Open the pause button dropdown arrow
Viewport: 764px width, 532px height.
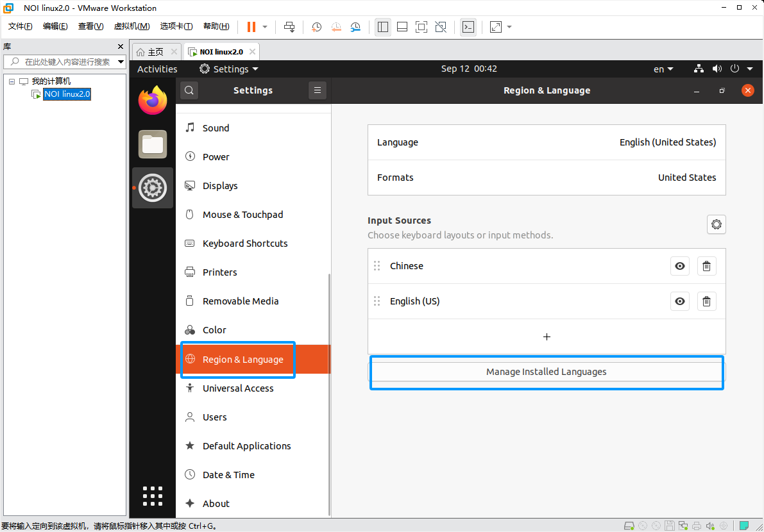pyautogui.click(x=265, y=27)
